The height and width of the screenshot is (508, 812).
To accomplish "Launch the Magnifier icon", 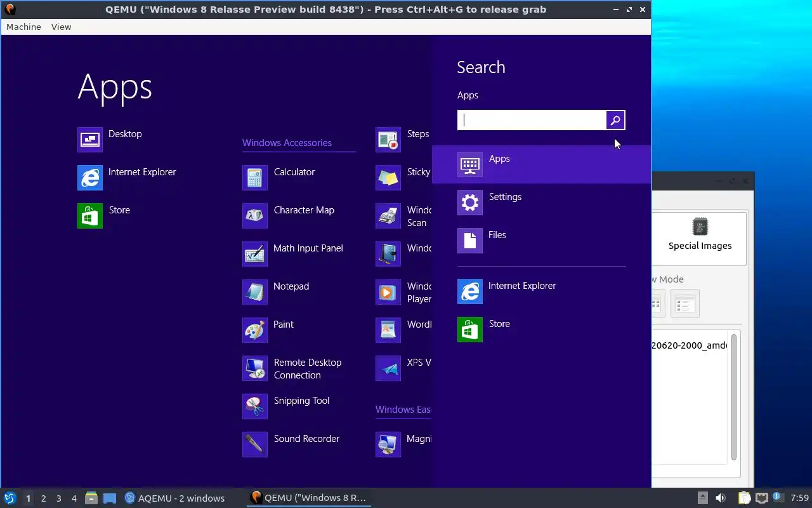I will [x=388, y=444].
